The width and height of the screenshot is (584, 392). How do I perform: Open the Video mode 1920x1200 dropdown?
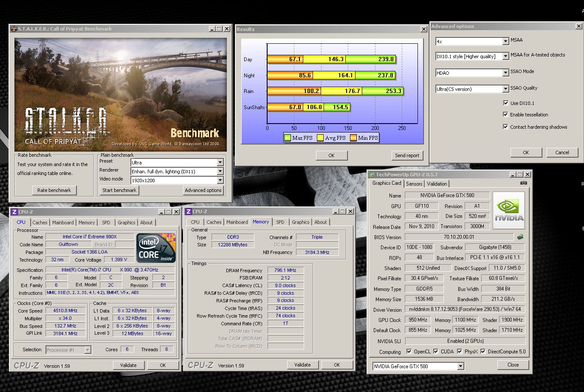click(220, 180)
